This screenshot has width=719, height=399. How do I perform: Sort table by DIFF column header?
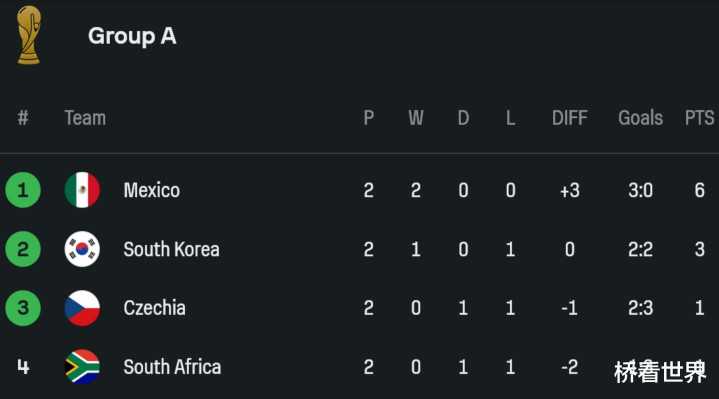(570, 118)
